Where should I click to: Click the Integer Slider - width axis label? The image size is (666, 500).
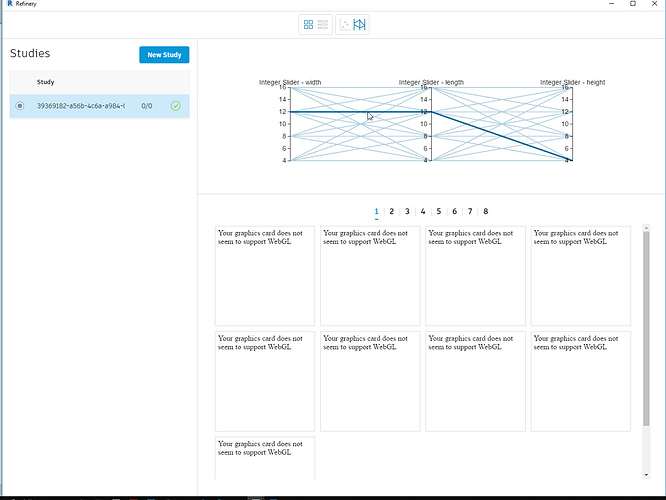(290, 82)
